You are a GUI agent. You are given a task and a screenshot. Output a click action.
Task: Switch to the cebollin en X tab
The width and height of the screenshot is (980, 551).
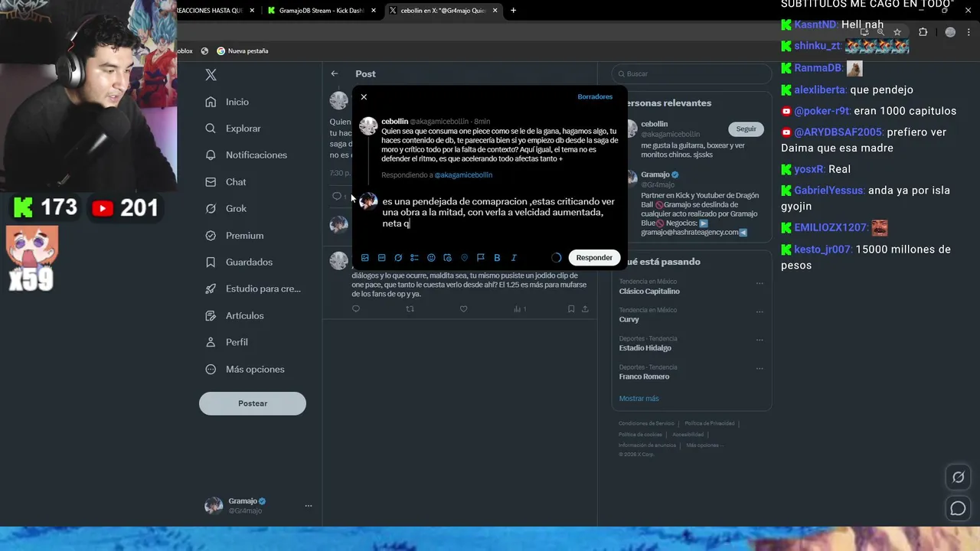[444, 11]
